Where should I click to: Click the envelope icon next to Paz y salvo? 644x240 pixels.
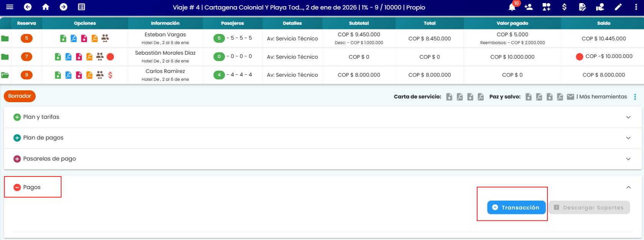pyautogui.click(x=570, y=97)
